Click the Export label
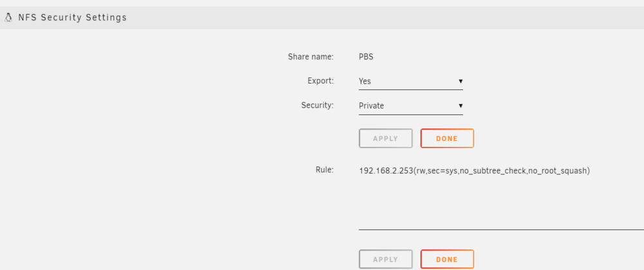 click(x=320, y=81)
